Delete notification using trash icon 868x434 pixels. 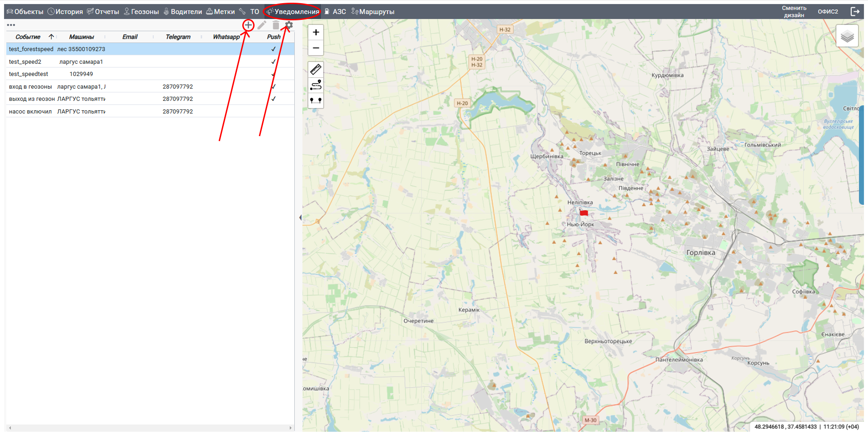point(276,25)
